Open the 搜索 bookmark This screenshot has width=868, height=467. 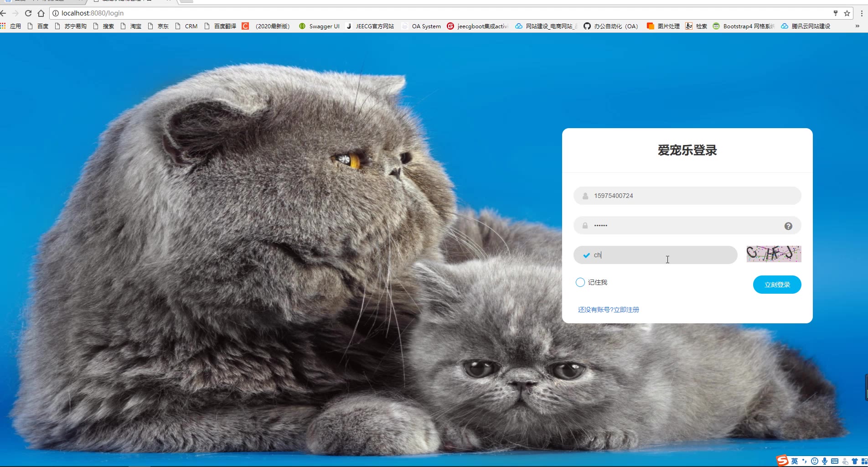103,26
